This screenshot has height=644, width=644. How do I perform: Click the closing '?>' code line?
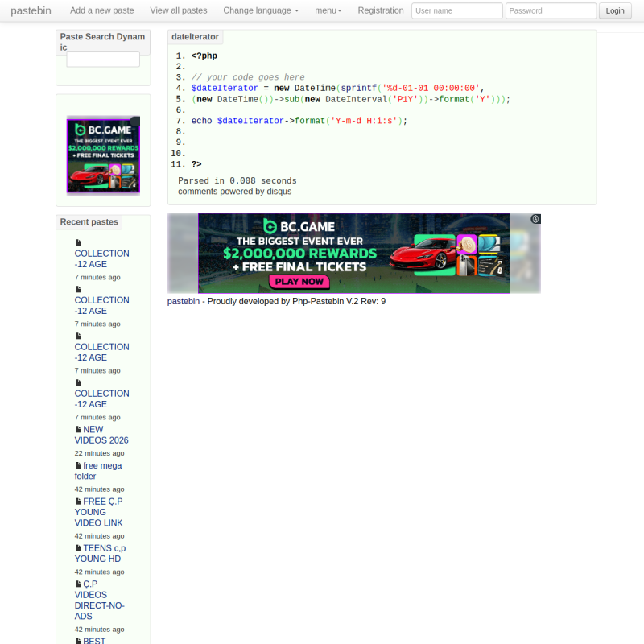pos(196,164)
